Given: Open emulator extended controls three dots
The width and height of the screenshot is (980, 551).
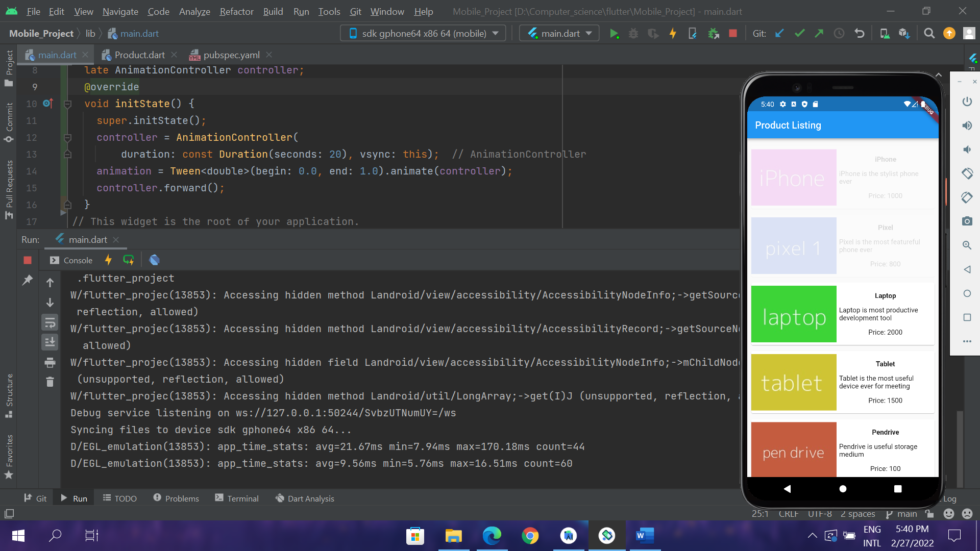Looking at the screenshot, I should [967, 341].
